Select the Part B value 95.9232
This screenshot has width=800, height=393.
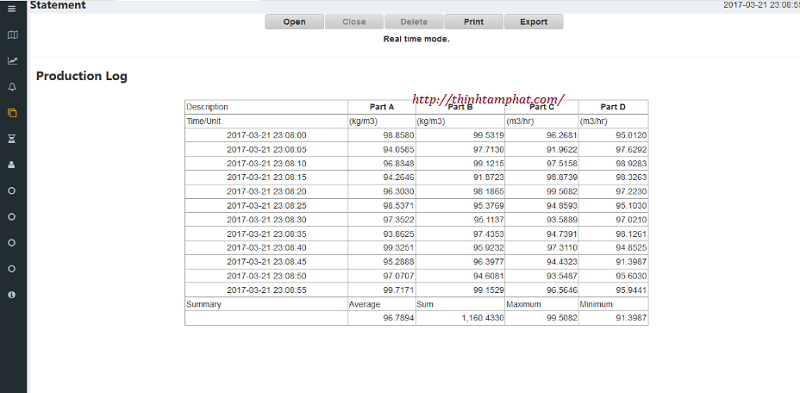[x=488, y=248]
